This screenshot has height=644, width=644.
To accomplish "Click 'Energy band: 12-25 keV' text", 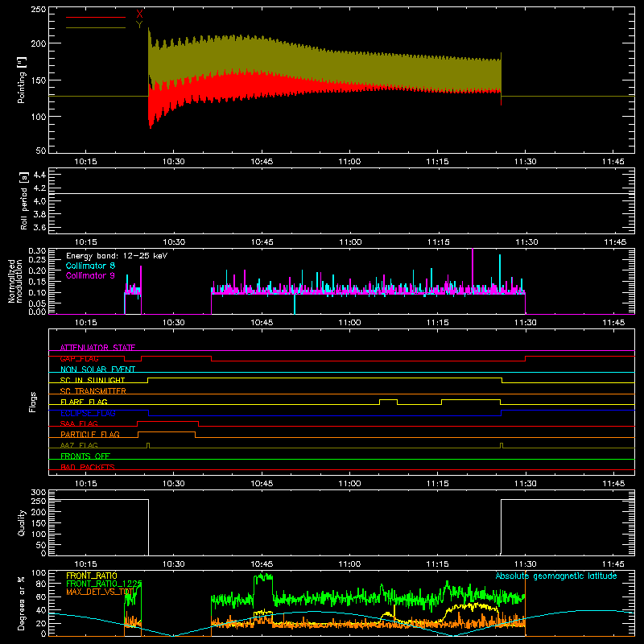I will tap(117, 256).
